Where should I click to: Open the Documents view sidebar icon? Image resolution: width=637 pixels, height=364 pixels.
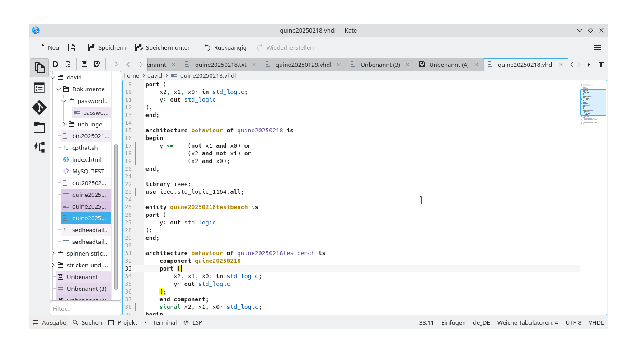(39, 67)
